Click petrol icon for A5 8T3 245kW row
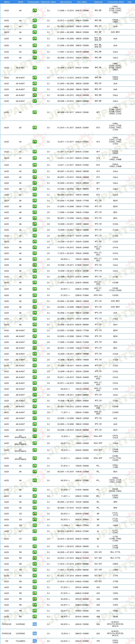 coord(35,142)
